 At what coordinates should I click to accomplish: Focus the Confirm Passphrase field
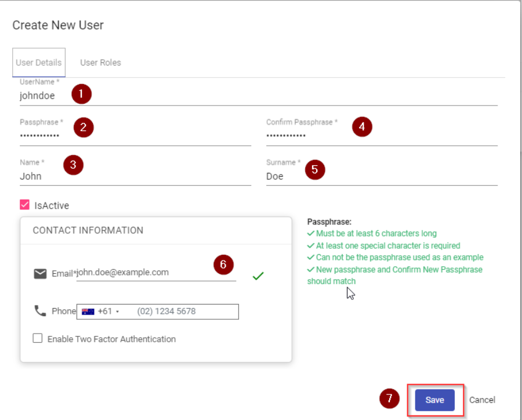[381, 137]
